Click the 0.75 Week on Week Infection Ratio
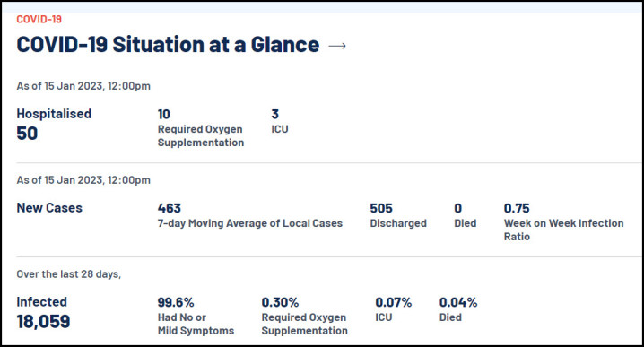 click(563, 222)
